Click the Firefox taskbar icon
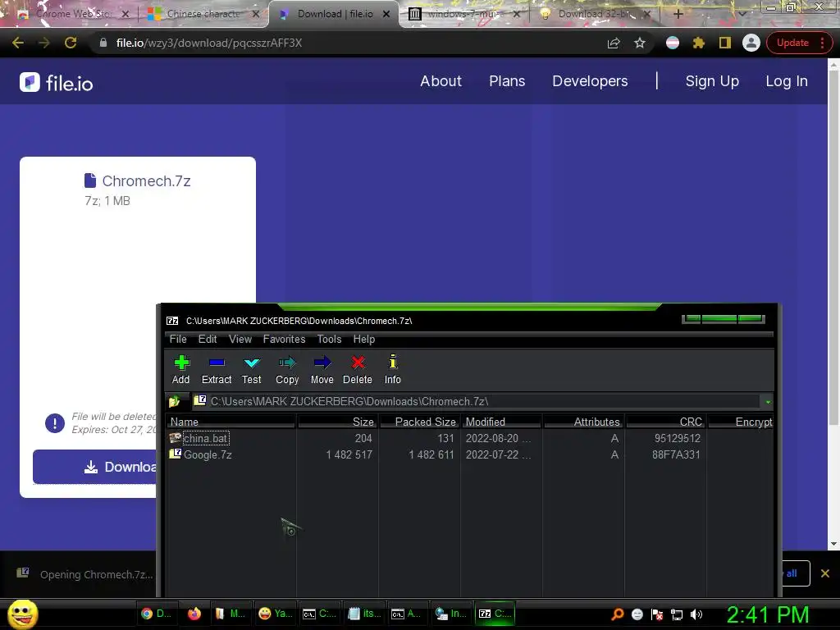Screen dimensions: 840x630 (194, 614)
